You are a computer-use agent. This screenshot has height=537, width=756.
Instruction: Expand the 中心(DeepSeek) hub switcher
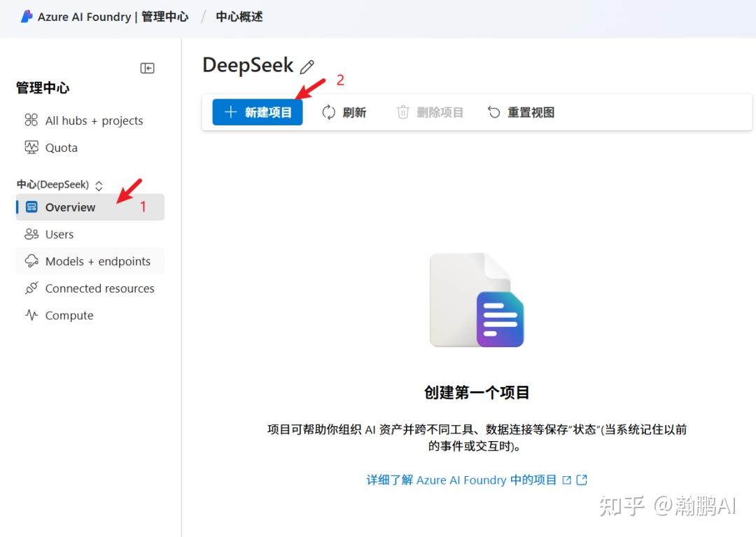[99, 184]
